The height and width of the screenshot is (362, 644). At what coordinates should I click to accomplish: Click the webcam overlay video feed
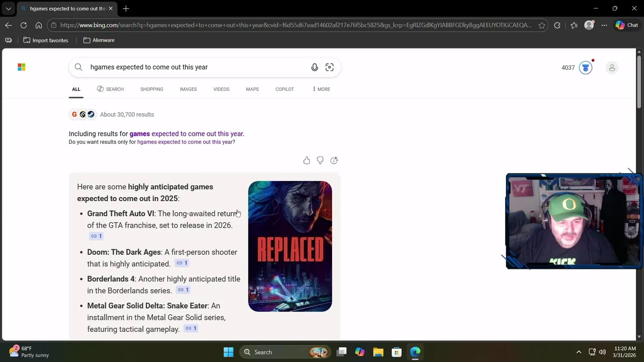click(574, 221)
